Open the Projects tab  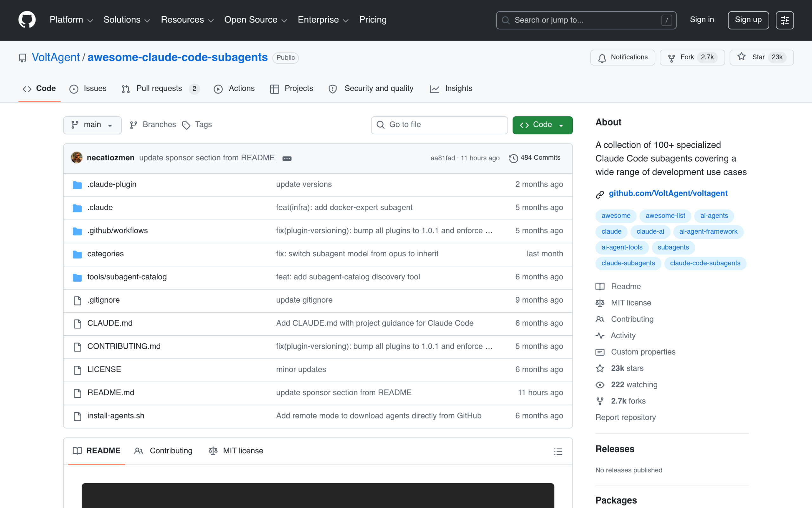[x=291, y=89]
